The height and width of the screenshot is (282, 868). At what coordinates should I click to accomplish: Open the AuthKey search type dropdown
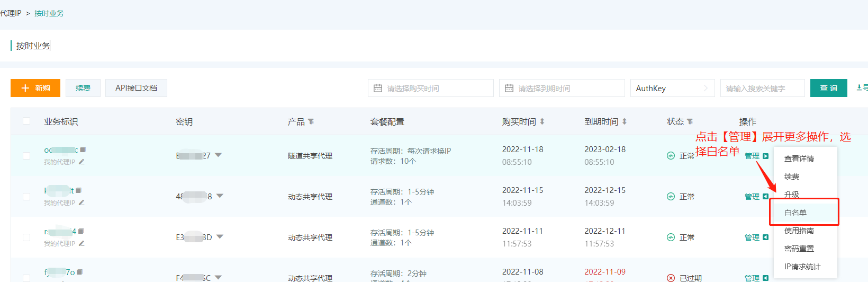672,88
